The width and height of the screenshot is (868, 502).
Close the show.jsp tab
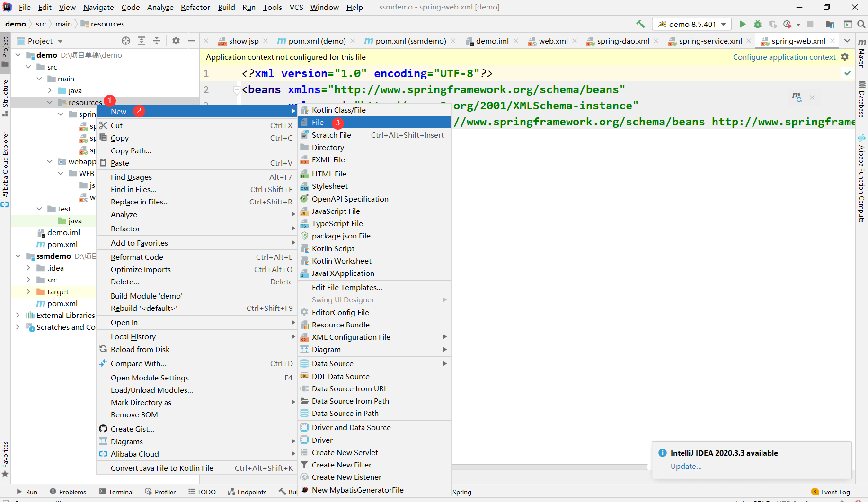point(266,41)
